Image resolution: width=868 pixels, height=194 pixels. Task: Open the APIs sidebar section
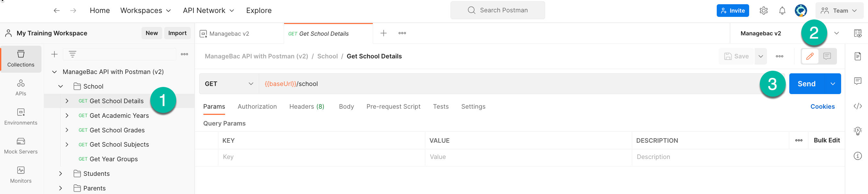[21, 88]
